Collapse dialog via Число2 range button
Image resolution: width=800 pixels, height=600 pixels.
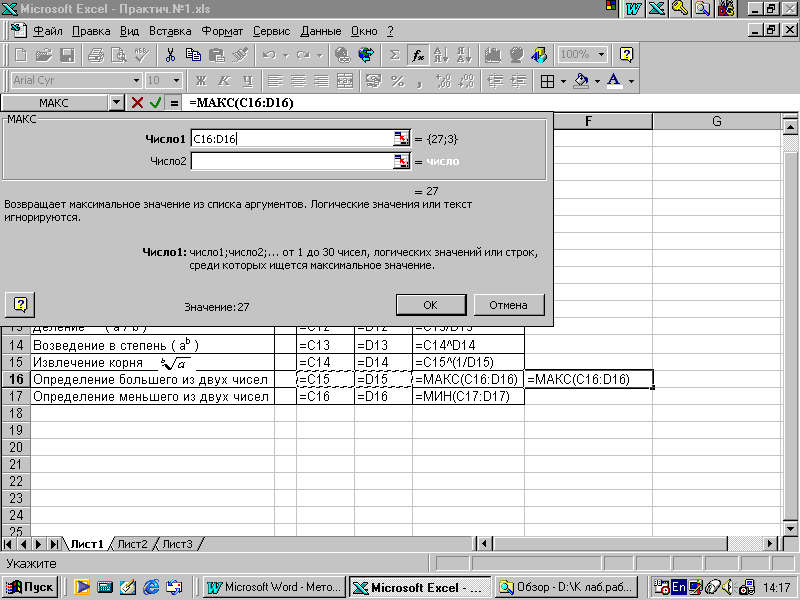(x=402, y=161)
